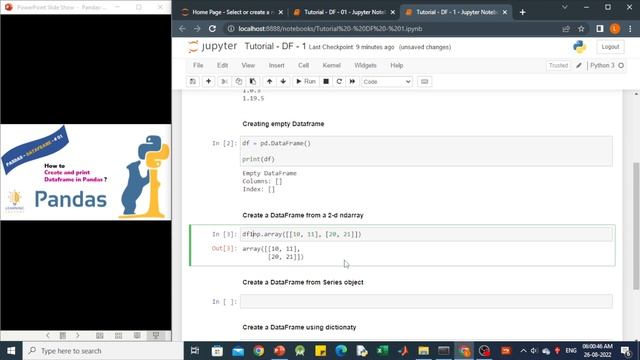640x360 pixels.
Task: Bookmark this page with star icon
Action: [x=581, y=29]
